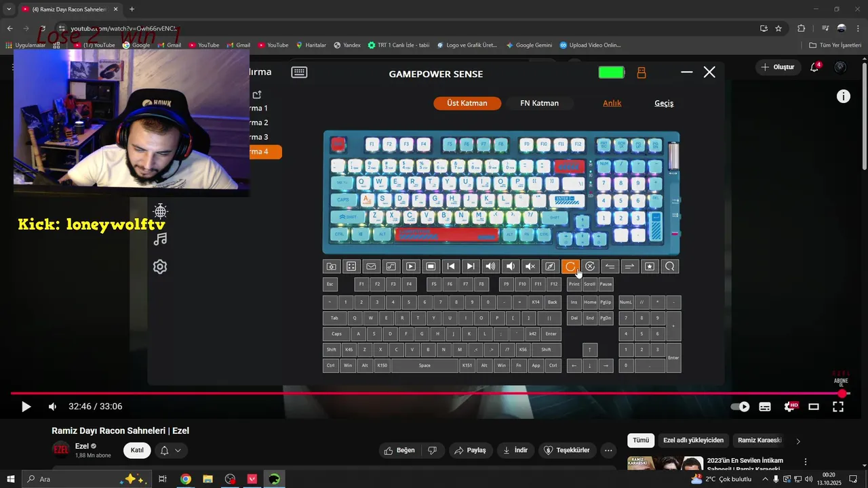Switch to the Üst Katman tab

click(467, 103)
